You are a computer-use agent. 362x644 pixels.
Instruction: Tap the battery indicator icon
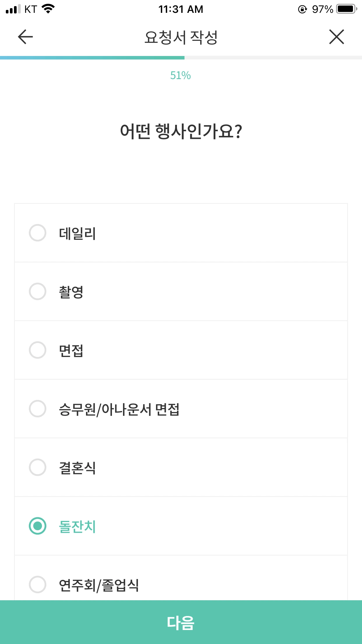(x=347, y=9)
